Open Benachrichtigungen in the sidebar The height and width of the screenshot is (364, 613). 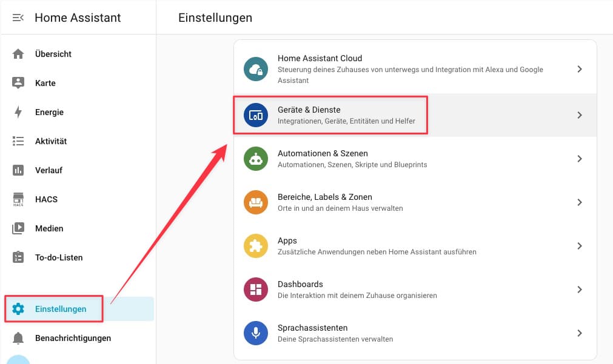point(73,338)
